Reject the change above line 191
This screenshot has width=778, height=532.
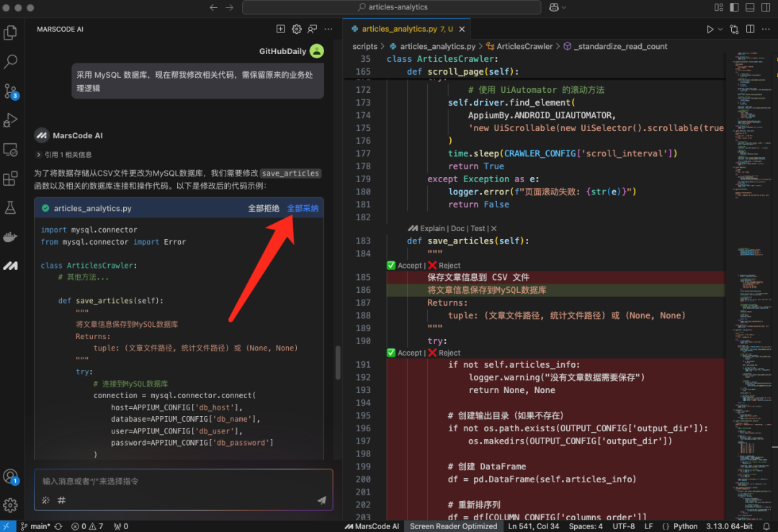tap(444, 353)
